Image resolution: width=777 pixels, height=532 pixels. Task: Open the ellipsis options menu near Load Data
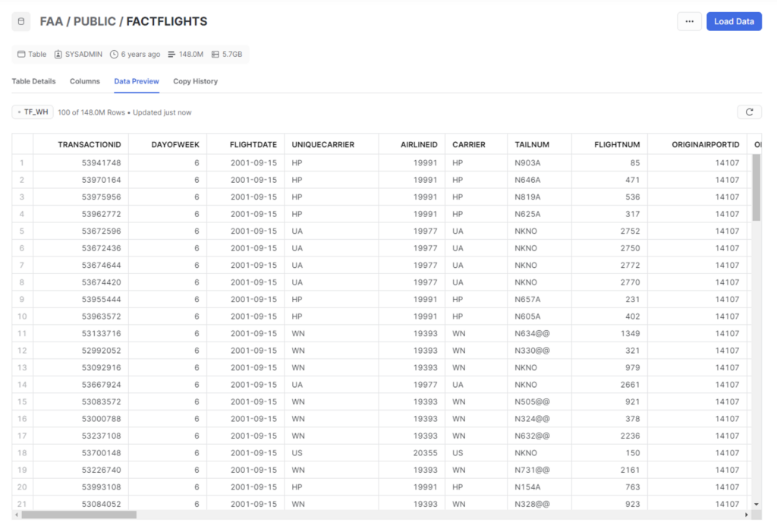689,21
